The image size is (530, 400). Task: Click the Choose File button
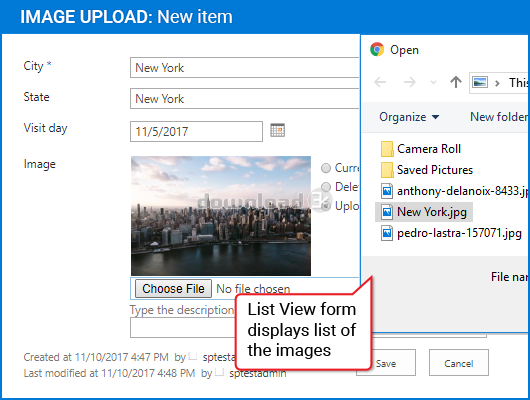173,289
